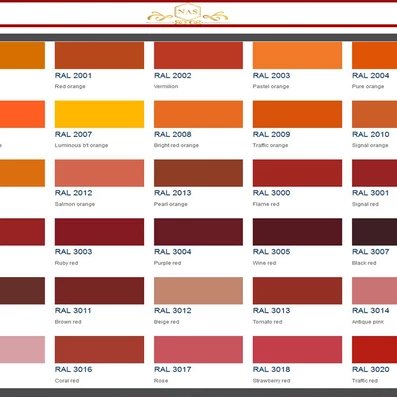Screen dimensions: 397x397
Task: Click the RAL 3016 label text
Action: (73, 369)
